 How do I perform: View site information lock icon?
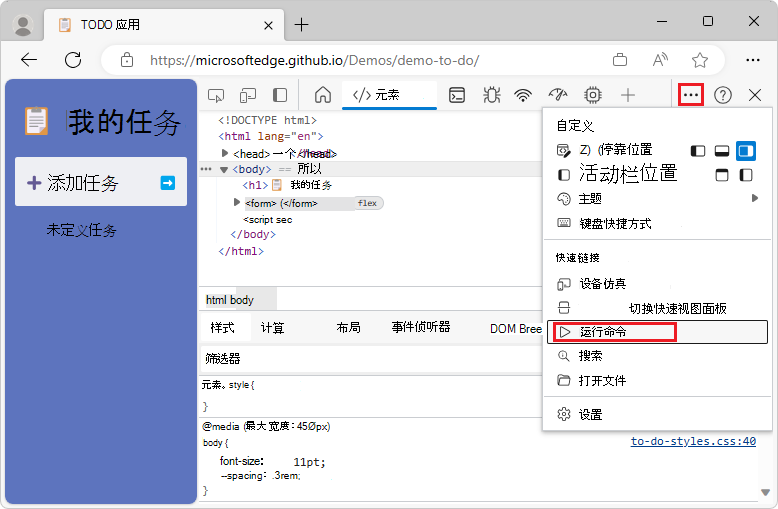pos(127,60)
